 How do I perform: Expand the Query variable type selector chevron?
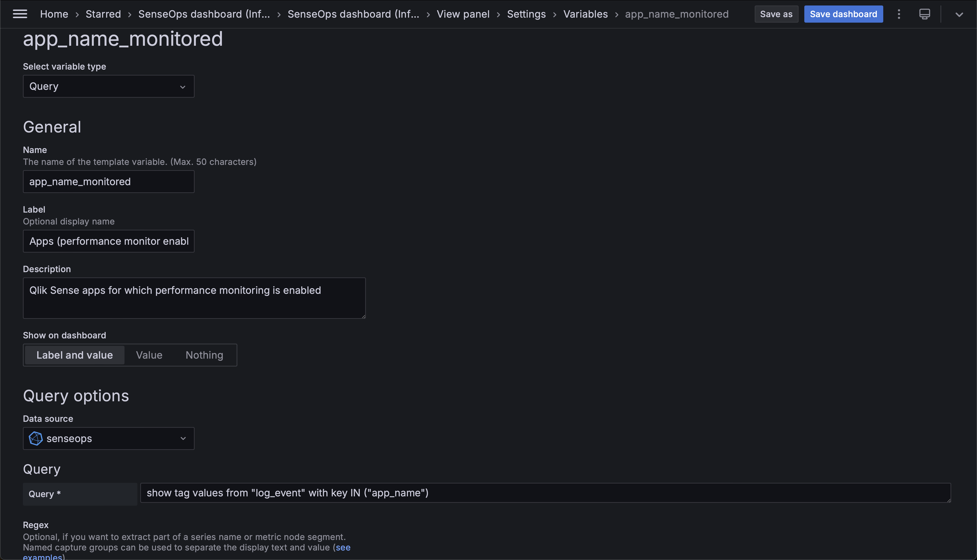coord(182,87)
